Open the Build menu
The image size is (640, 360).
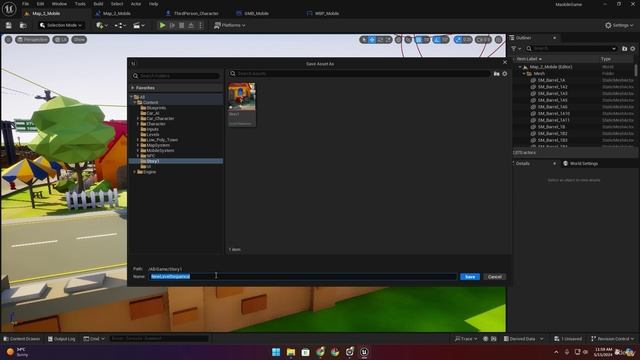point(98,4)
